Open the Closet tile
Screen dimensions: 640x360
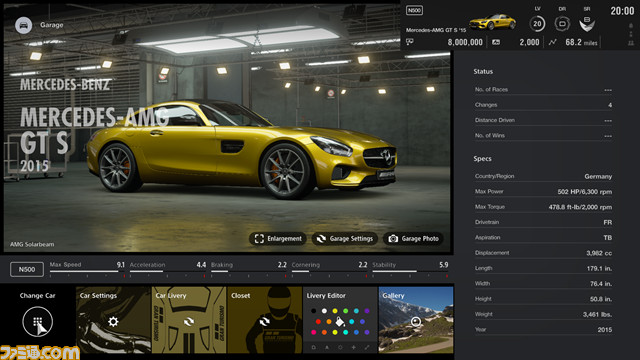[264, 320]
